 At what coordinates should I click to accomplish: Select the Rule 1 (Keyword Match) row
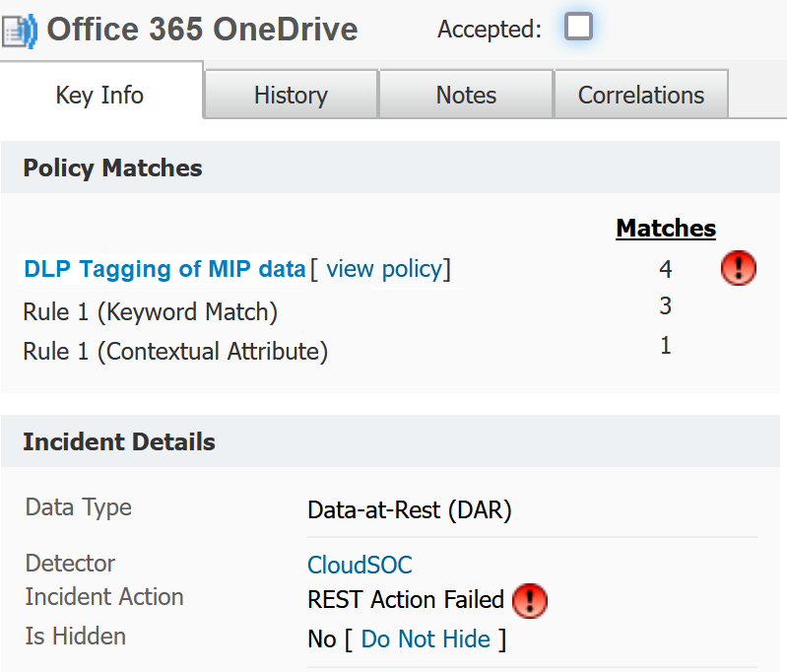(151, 312)
